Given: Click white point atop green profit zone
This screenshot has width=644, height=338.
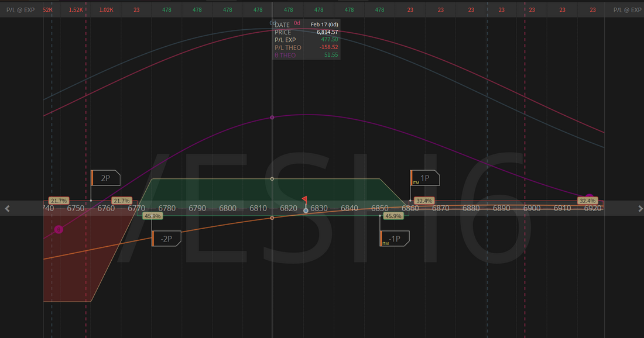Looking at the screenshot, I should click(x=272, y=178).
